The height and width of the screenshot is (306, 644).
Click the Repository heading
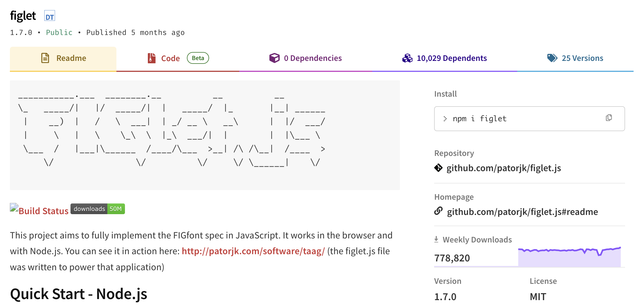click(454, 153)
